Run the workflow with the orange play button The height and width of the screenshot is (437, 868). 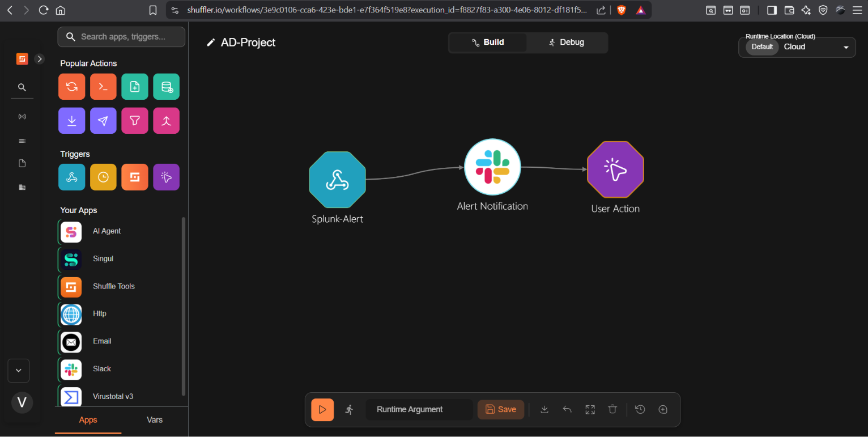322,410
